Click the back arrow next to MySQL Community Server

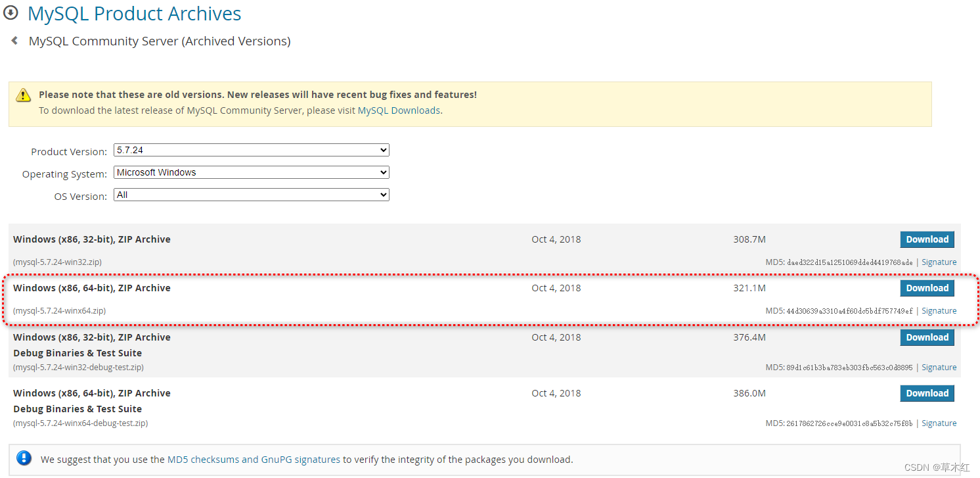(14, 41)
